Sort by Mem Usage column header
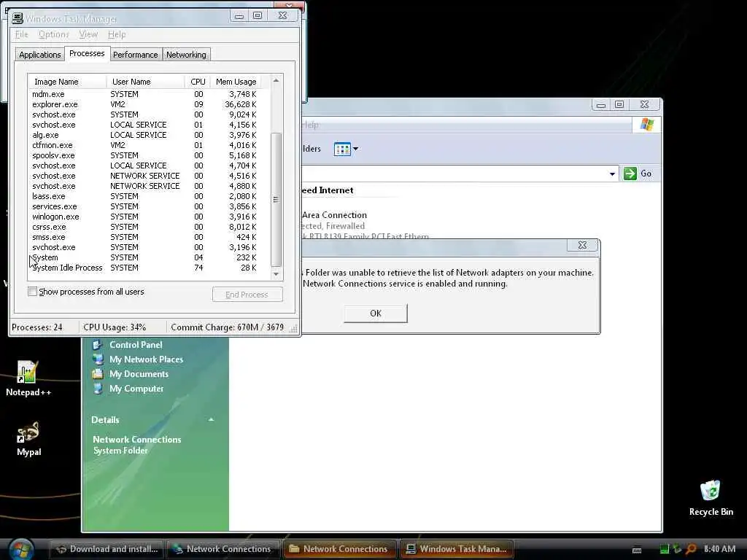Viewport: 747px width, 560px height. tap(236, 82)
